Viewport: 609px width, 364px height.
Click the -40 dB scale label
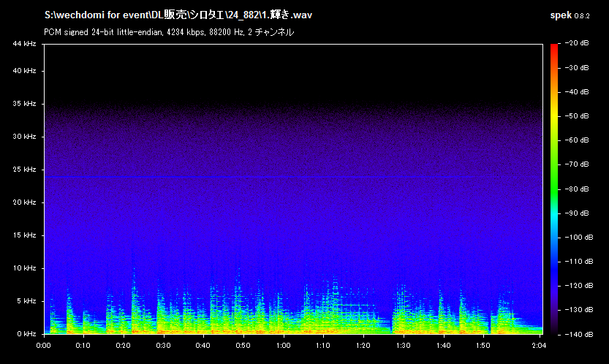point(576,91)
